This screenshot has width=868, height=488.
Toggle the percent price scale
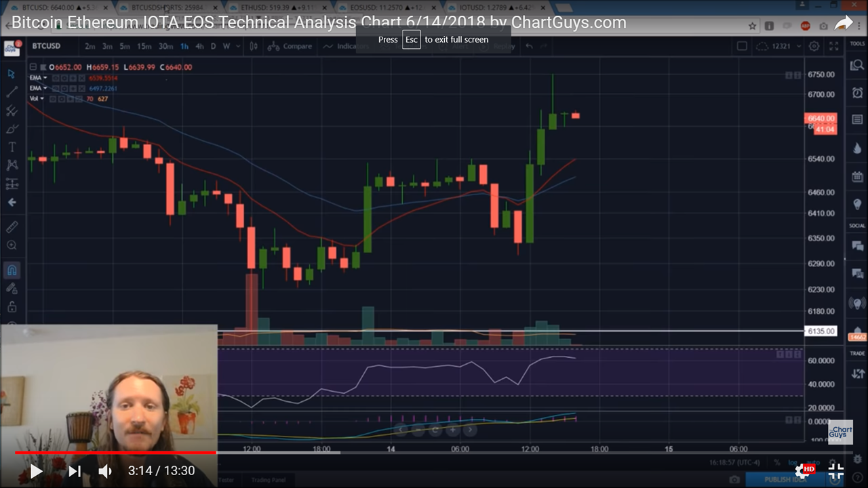(777, 462)
